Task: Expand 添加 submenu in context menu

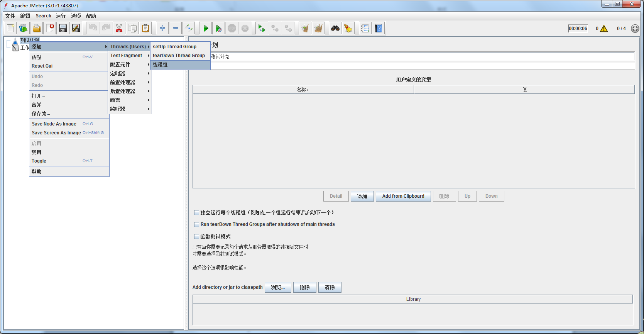Action: (69, 47)
